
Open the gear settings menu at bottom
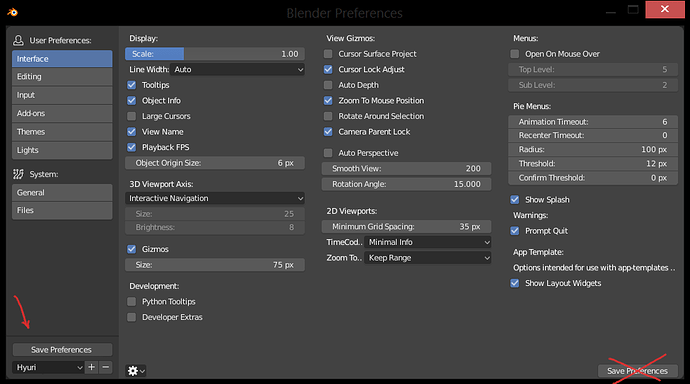(x=136, y=371)
